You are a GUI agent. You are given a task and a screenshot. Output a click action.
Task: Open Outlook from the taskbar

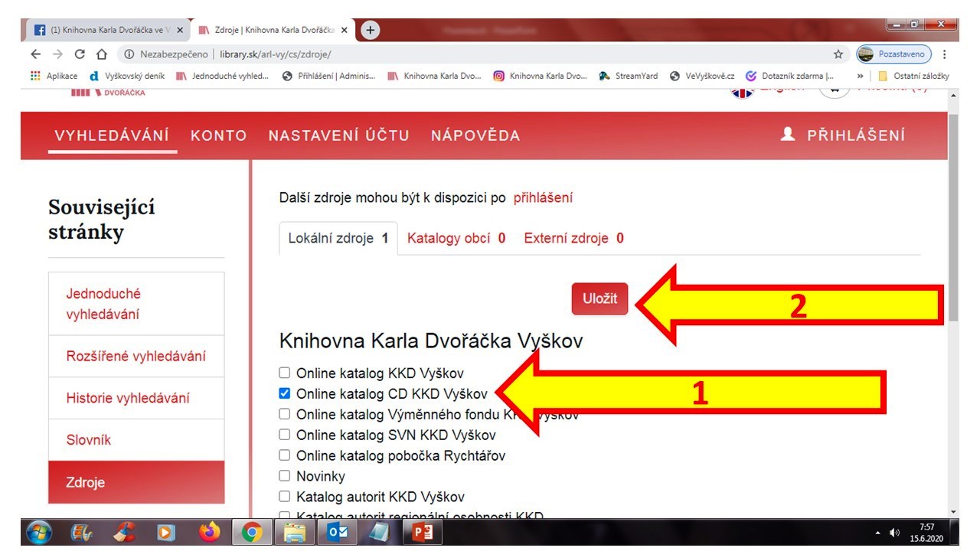point(337,533)
